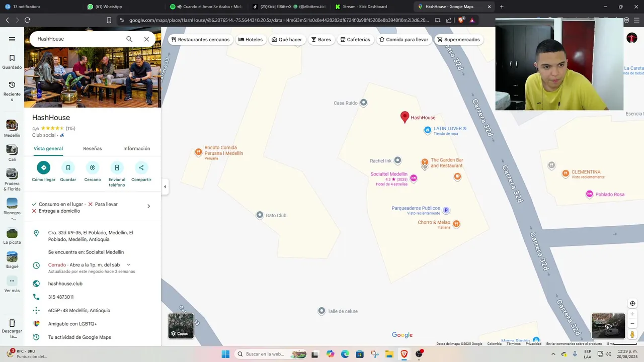Click address Cra. 32d #9-35 row
This screenshot has width=644, height=362.
(93, 236)
